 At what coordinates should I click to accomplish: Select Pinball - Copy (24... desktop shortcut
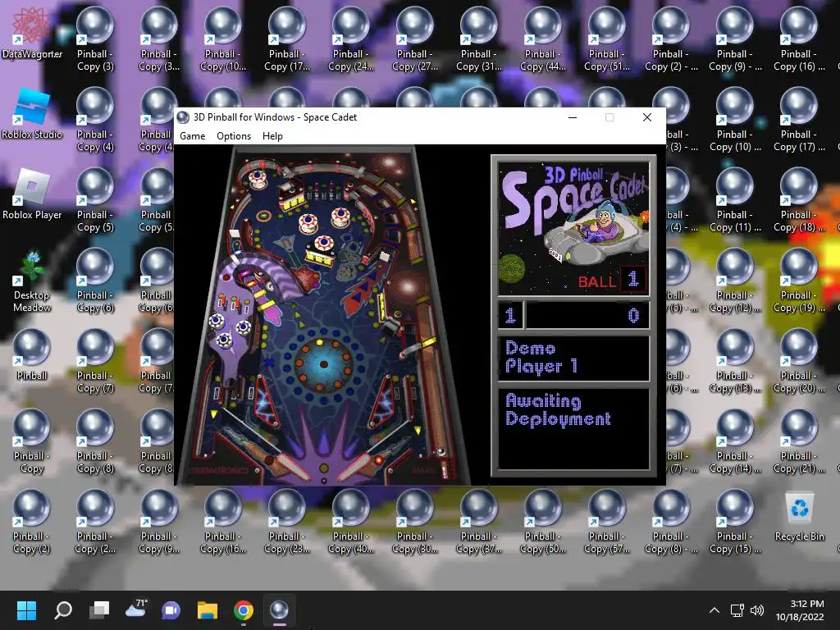tap(351, 39)
